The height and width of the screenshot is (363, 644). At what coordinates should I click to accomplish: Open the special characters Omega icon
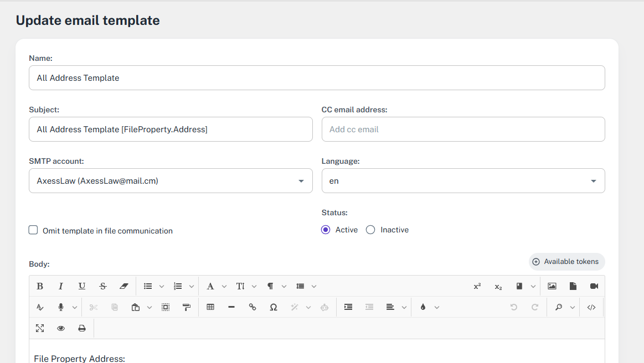pyautogui.click(x=274, y=307)
